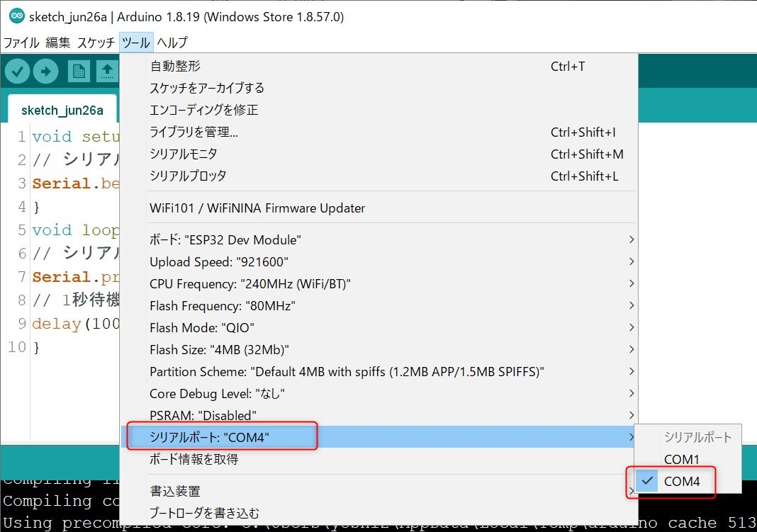Click ボード情報を取得 menu entry
This screenshot has height=532, width=757.
click(194, 459)
